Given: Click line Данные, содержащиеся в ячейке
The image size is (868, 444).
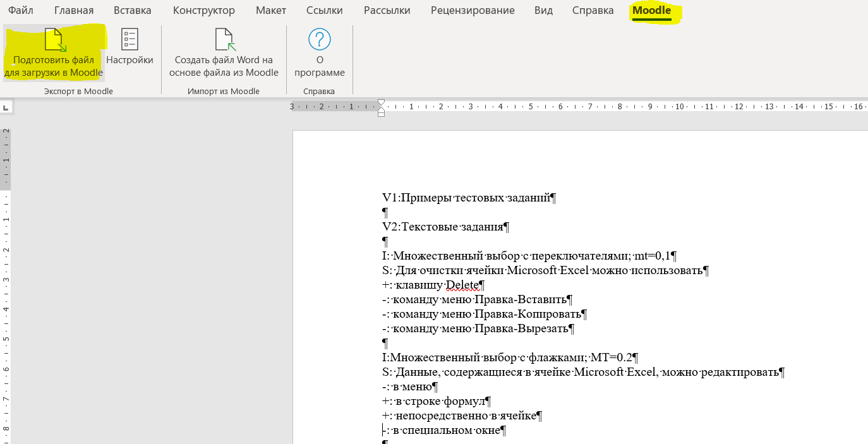Looking at the screenshot, I should (x=583, y=372).
